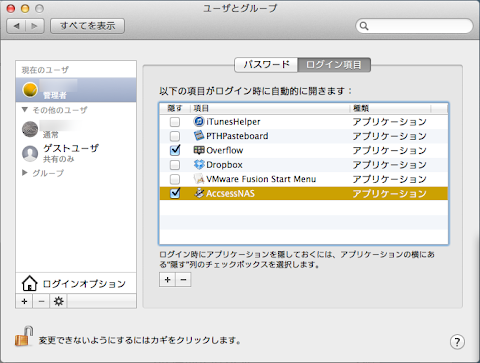This screenshot has height=363, width=480.
Task: Select the AccsessNAS row name
Action: pyautogui.click(x=230, y=193)
